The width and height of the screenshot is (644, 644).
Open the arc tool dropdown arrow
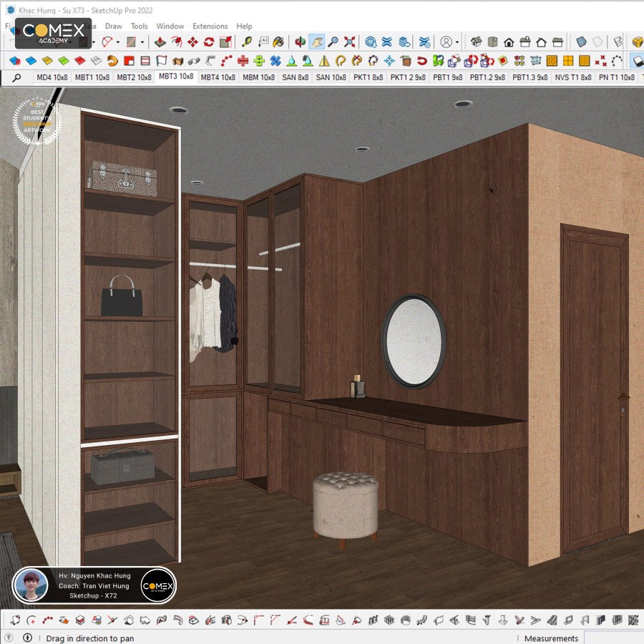point(118,42)
